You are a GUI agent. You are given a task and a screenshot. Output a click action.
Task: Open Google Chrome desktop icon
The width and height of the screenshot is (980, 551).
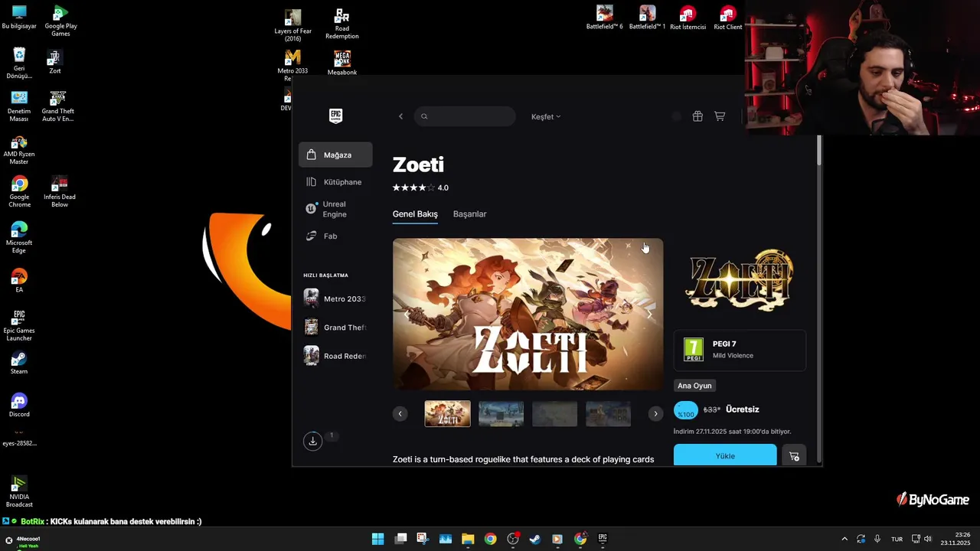coord(19,192)
